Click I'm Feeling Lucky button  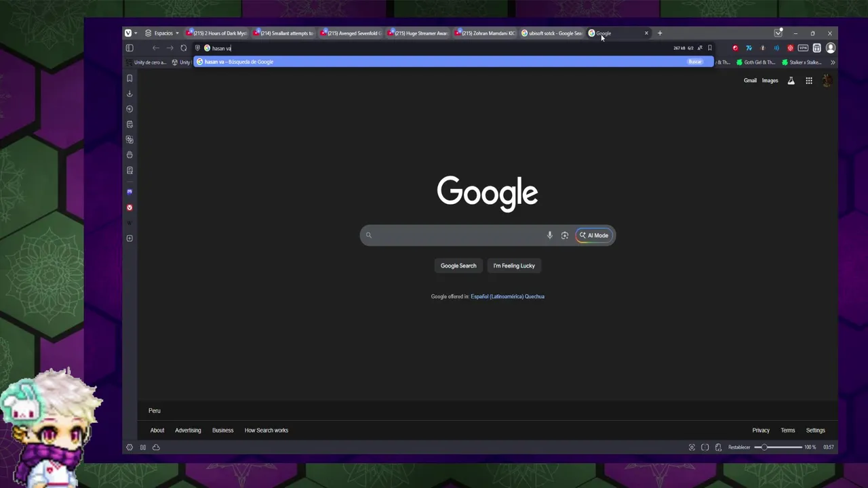click(x=514, y=266)
